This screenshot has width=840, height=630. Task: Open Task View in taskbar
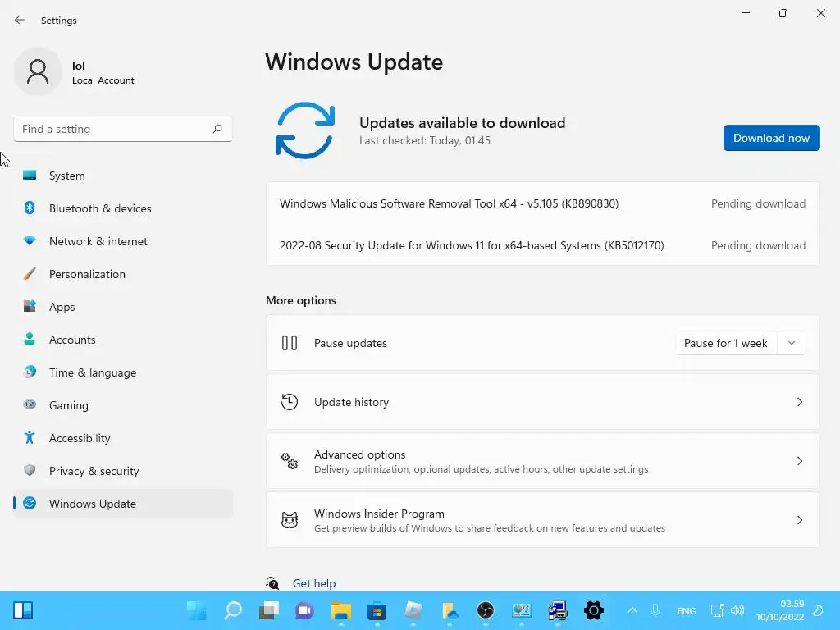click(269, 610)
